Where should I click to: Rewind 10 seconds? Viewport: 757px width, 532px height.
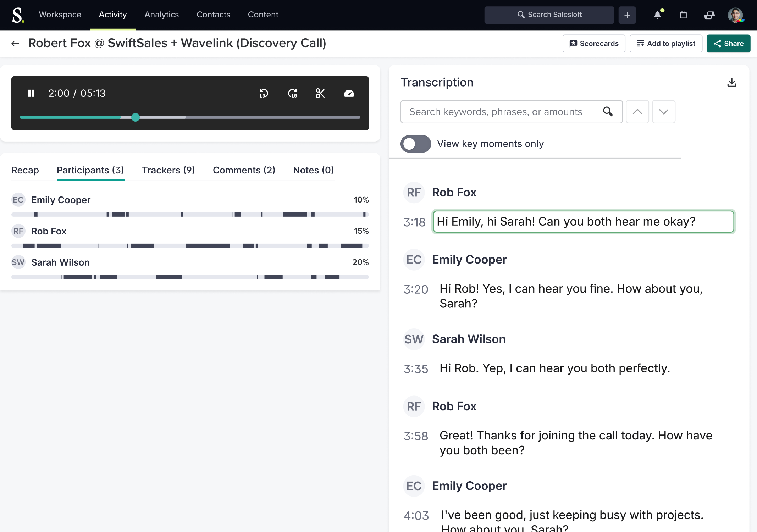264,93
